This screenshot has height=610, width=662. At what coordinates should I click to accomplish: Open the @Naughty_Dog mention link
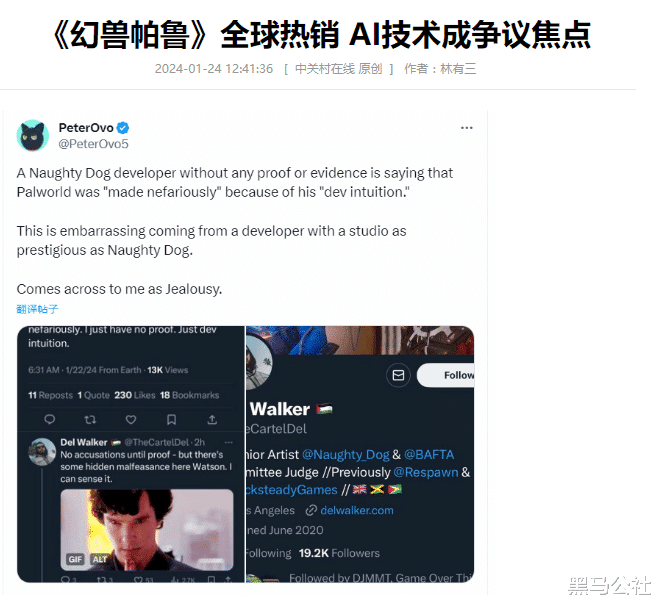(x=346, y=455)
